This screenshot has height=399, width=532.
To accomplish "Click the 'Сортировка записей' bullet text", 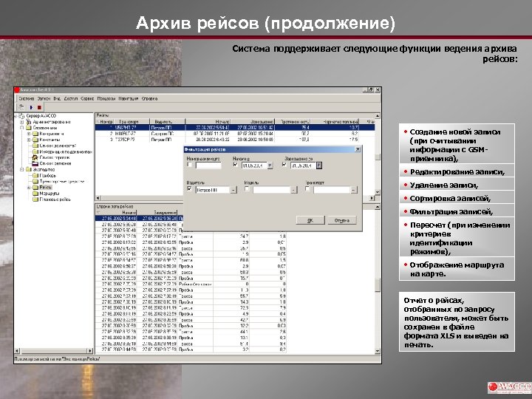I will tap(450, 199).
